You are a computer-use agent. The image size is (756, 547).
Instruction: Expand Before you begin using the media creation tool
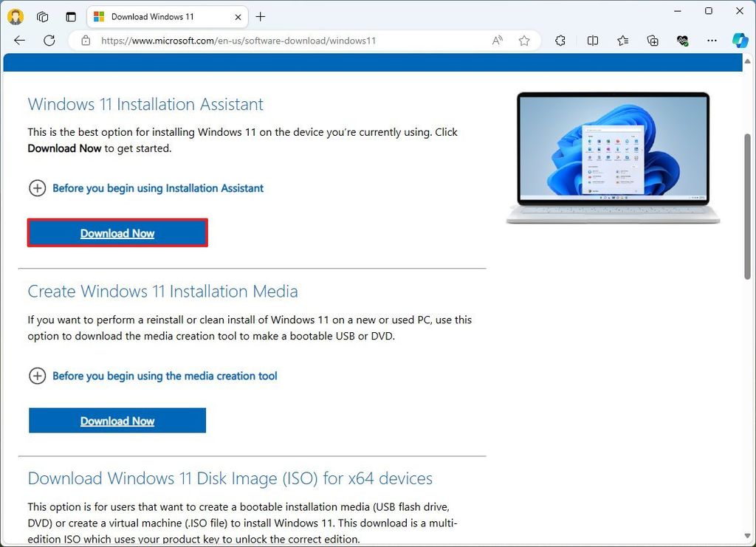pos(38,376)
